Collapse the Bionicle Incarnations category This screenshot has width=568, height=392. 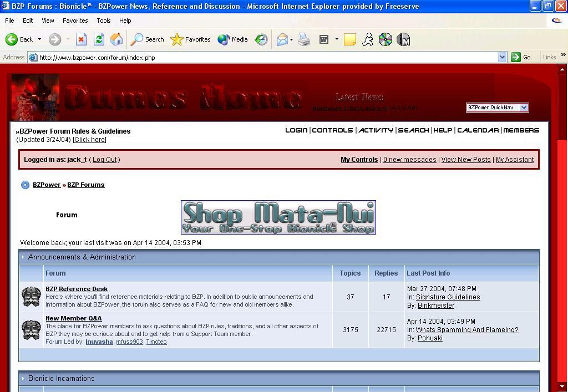[23, 378]
